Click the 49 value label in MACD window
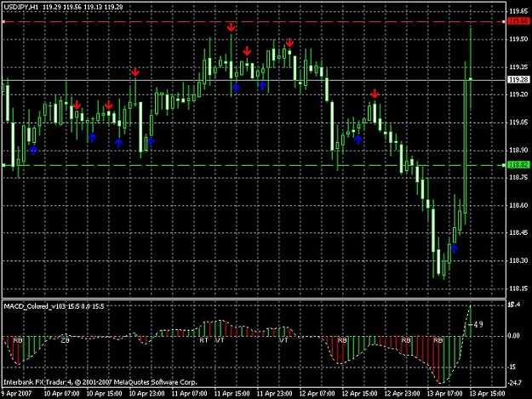The width and height of the screenshot is (532, 399). 478,325
